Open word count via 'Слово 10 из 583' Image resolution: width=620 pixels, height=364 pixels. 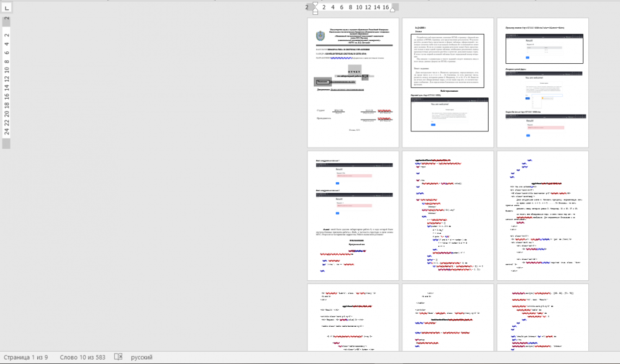tap(83, 358)
